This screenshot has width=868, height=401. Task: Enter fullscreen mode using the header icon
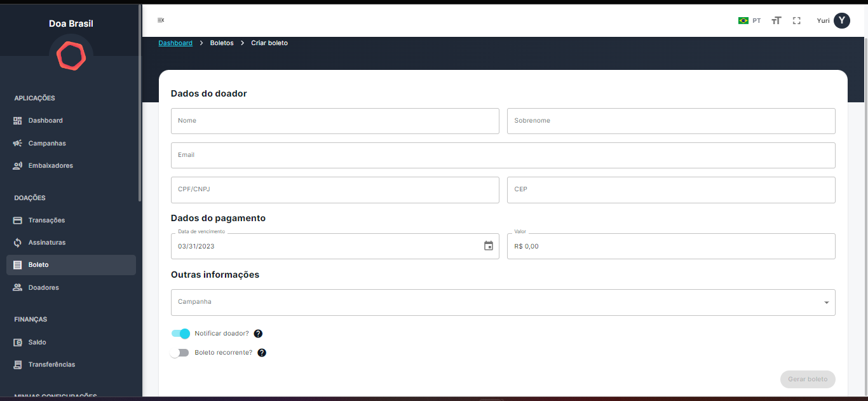tap(797, 21)
